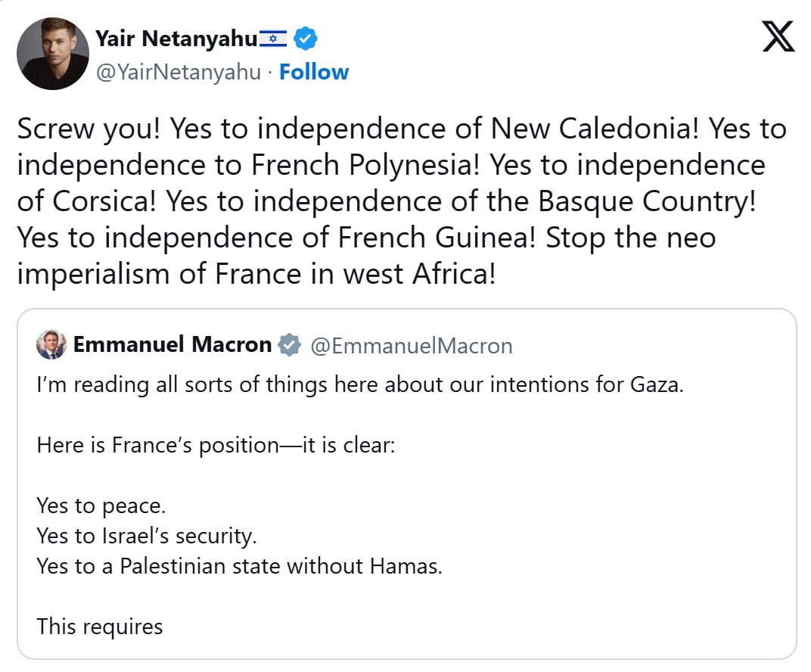The height and width of the screenshot is (672, 811).
Task: Open Yair Netanyahu's profile picture
Action: click(x=53, y=54)
